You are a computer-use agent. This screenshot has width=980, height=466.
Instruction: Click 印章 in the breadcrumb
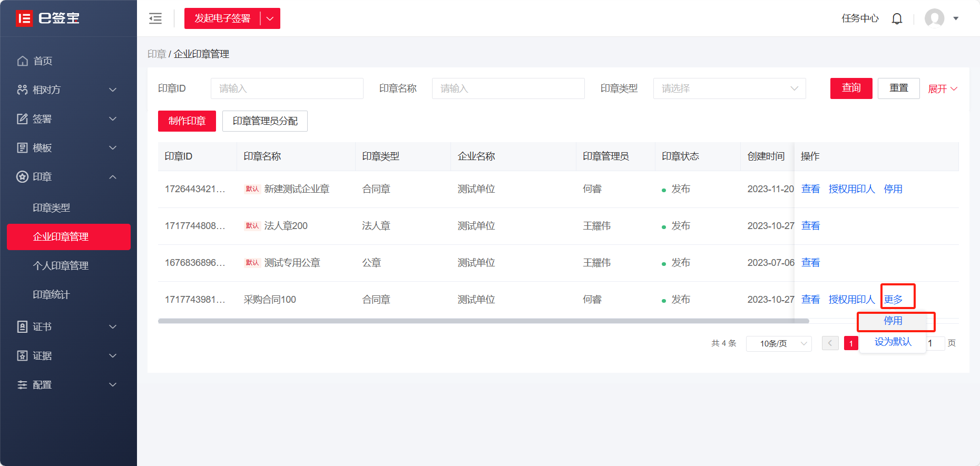(156, 54)
